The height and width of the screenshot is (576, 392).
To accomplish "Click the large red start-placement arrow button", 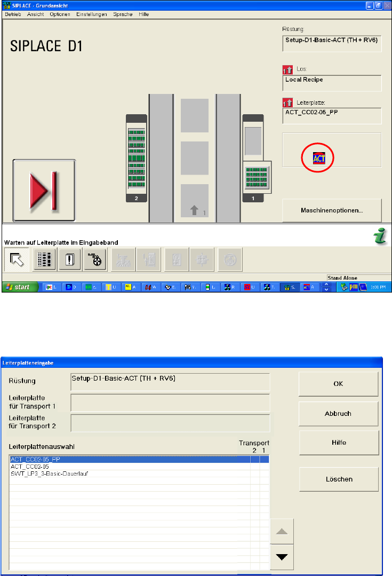I will (44, 190).
